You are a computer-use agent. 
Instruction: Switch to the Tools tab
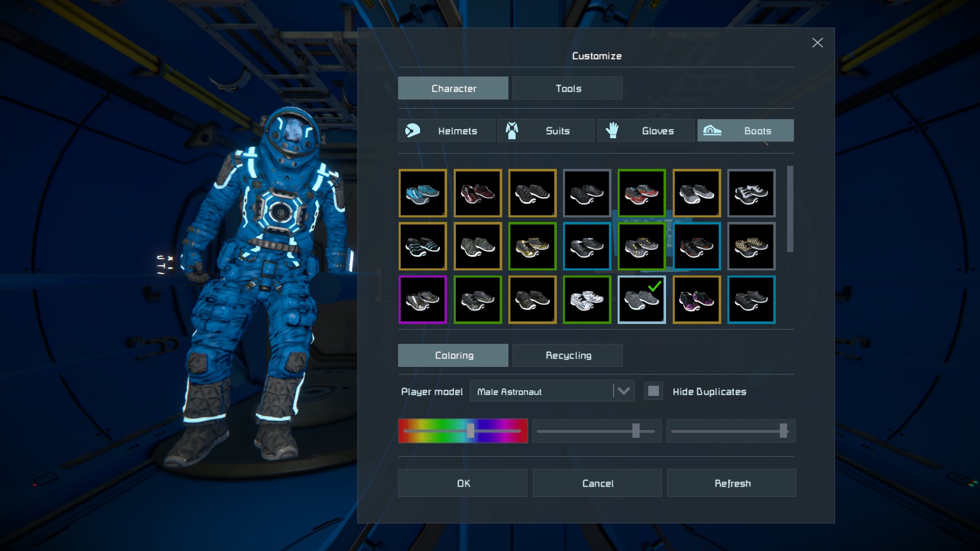(x=568, y=88)
